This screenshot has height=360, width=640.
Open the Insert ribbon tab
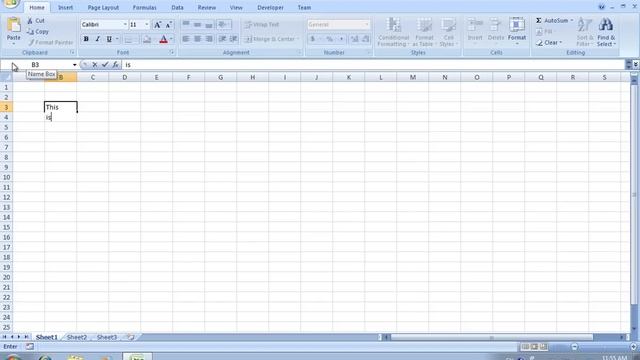65,7
